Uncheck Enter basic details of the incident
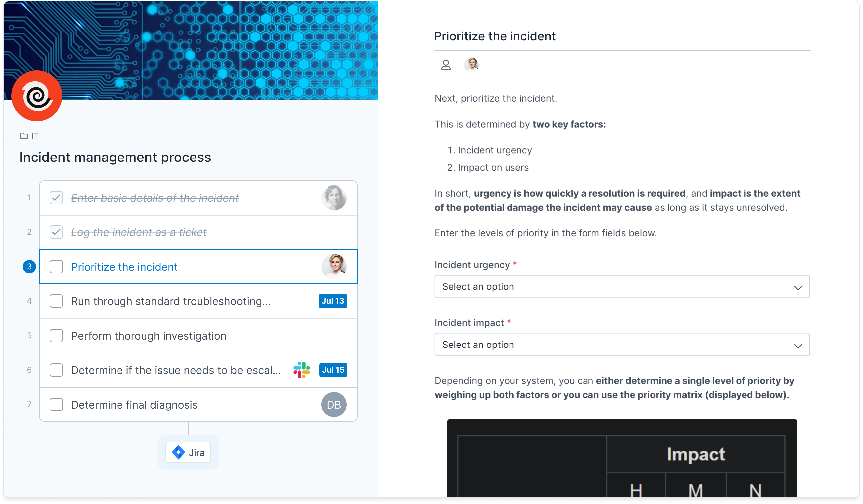863x504 pixels. tap(56, 198)
